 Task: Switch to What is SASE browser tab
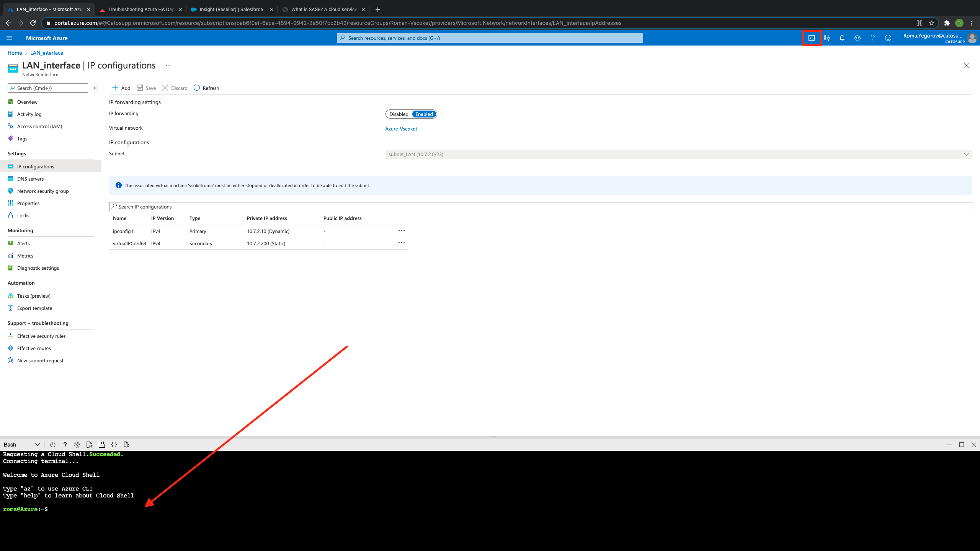click(324, 10)
